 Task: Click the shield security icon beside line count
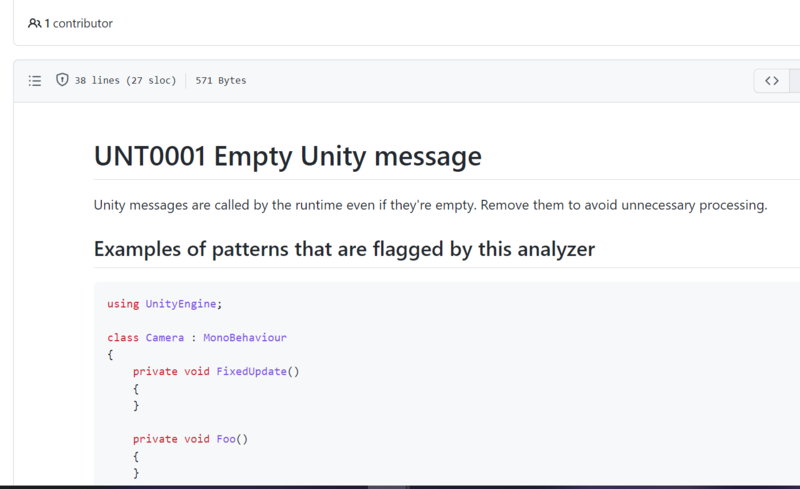pos(62,80)
